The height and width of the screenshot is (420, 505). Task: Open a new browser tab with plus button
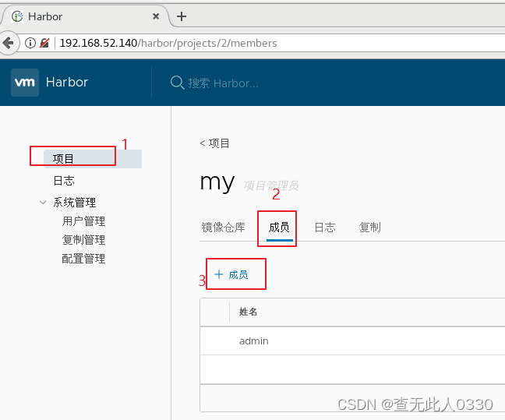(182, 16)
